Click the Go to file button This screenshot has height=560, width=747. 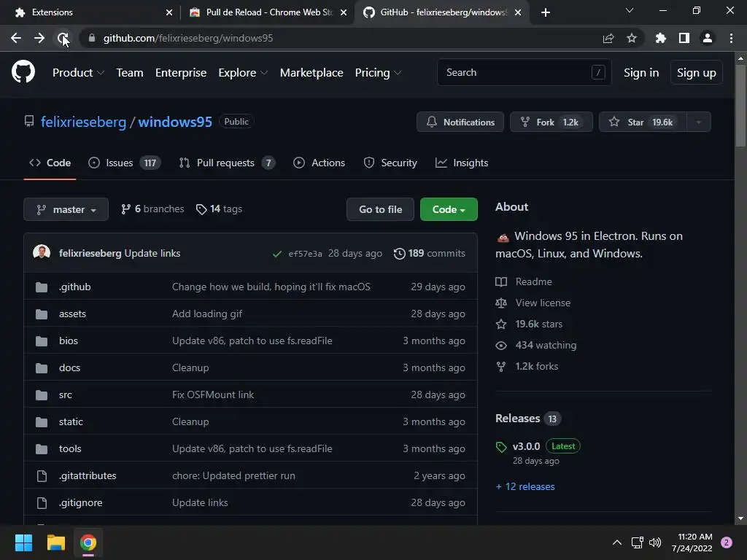[380, 209]
